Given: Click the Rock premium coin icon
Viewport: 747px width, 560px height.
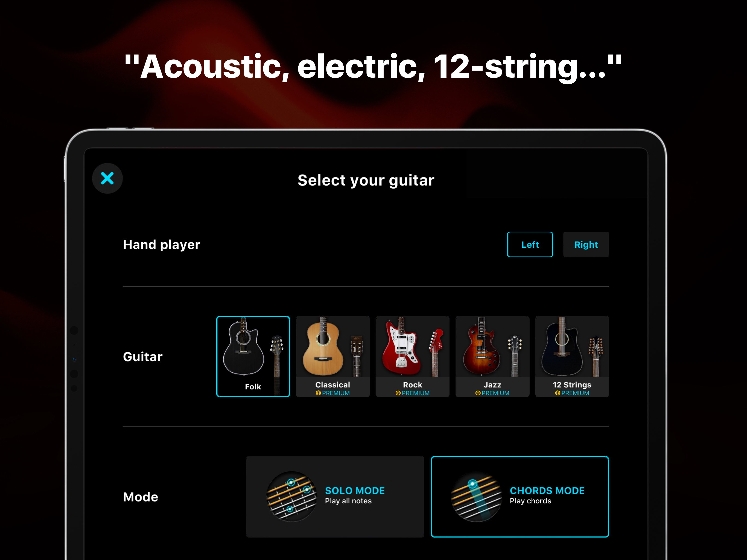Looking at the screenshot, I should (398, 393).
